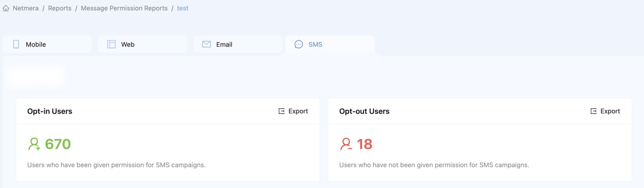644x188 pixels.
Task: Go to Netmera in breadcrumb
Action: click(x=26, y=8)
